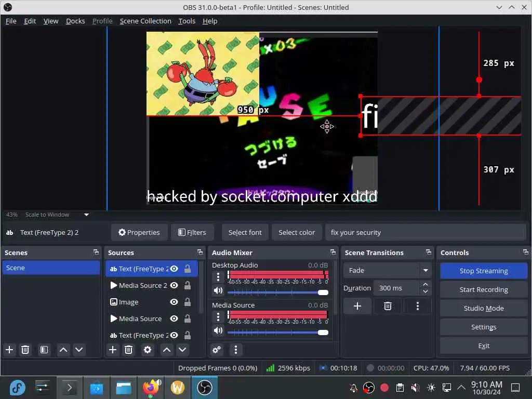Open file manager from taskbar
The image size is (532, 399).
click(x=124, y=388)
